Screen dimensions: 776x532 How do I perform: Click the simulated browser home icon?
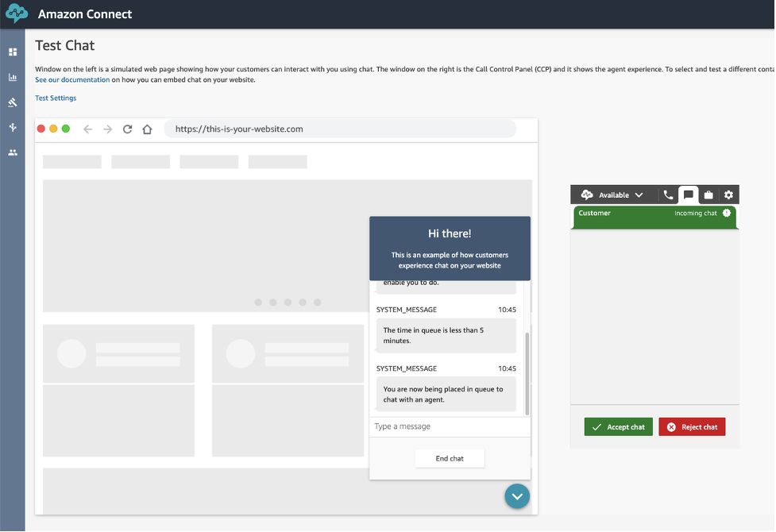[147, 129]
